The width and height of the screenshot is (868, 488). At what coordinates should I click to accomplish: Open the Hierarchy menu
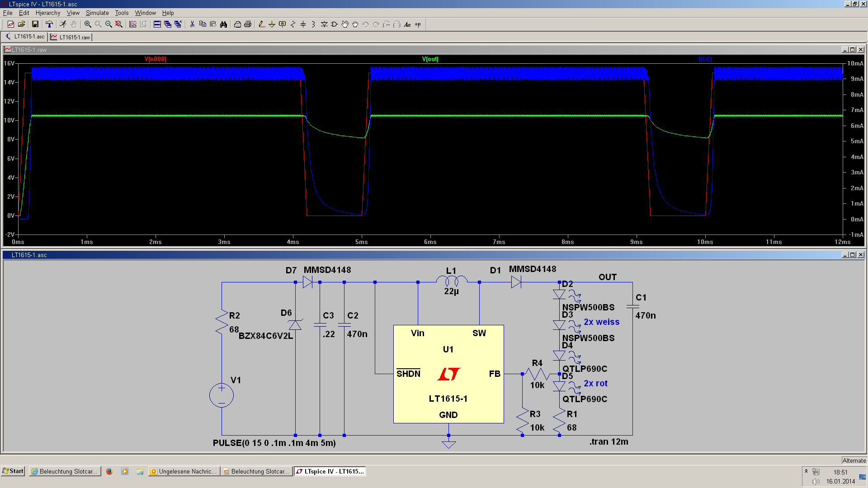(48, 13)
